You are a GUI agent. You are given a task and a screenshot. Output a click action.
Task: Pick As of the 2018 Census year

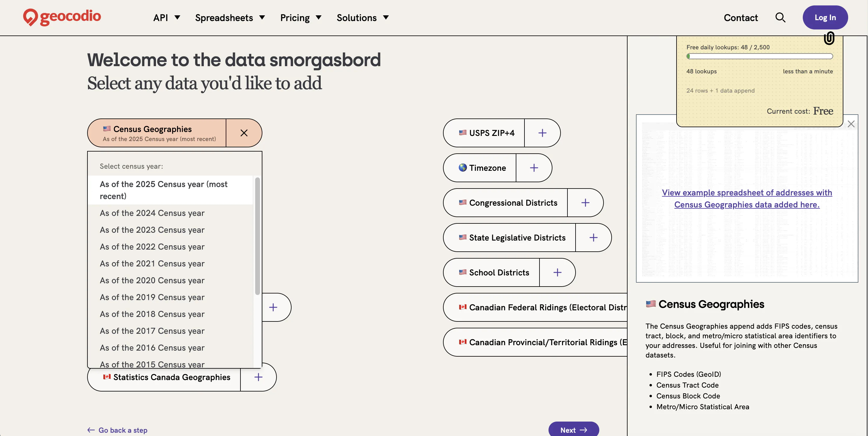pos(170,314)
